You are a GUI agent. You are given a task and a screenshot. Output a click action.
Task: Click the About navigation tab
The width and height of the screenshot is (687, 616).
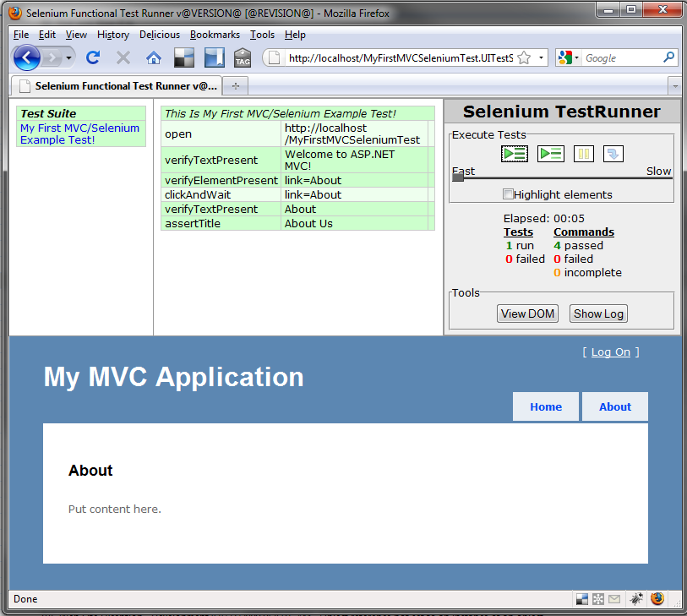(614, 406)
